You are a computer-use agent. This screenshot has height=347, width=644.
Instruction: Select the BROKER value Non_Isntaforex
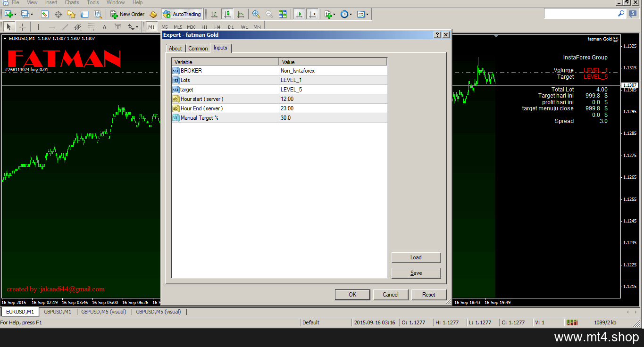[333, 71]
